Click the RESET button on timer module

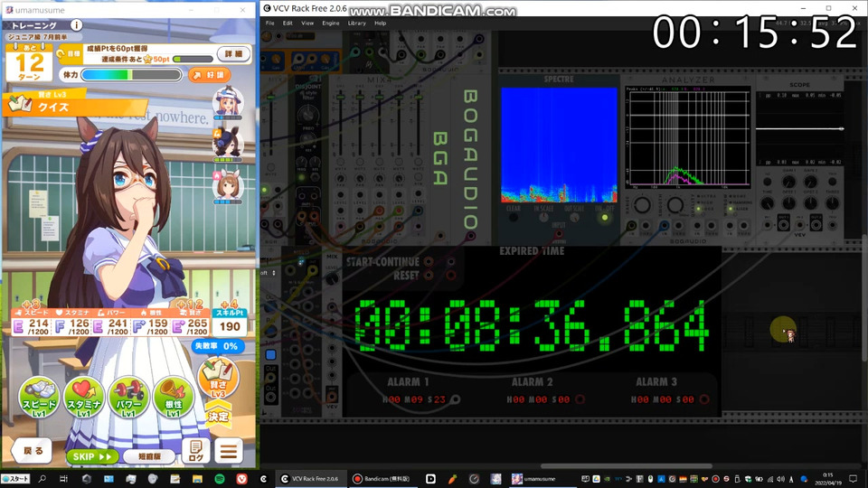pos(429,275)
